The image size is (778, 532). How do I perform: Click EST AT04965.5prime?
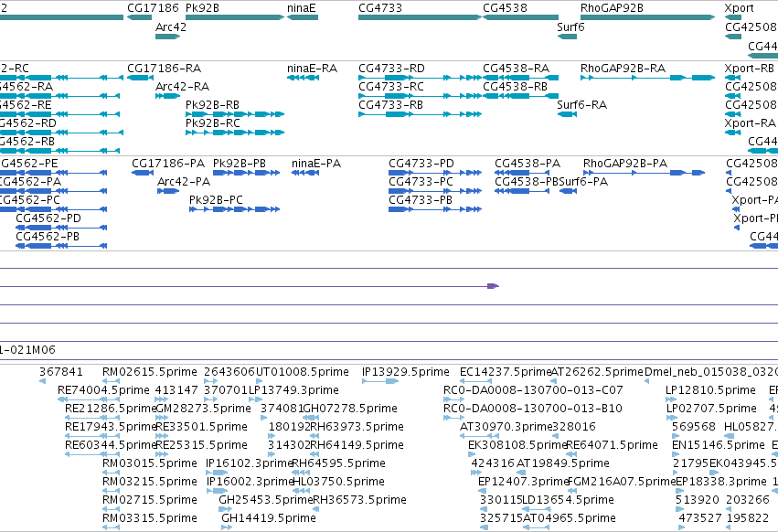tap(570, 518)
